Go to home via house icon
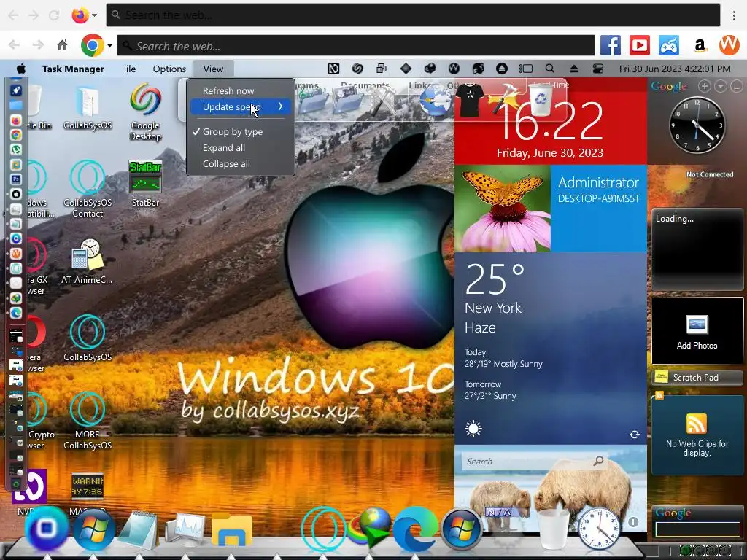747x560 pixels. click(x=62, y=46)
